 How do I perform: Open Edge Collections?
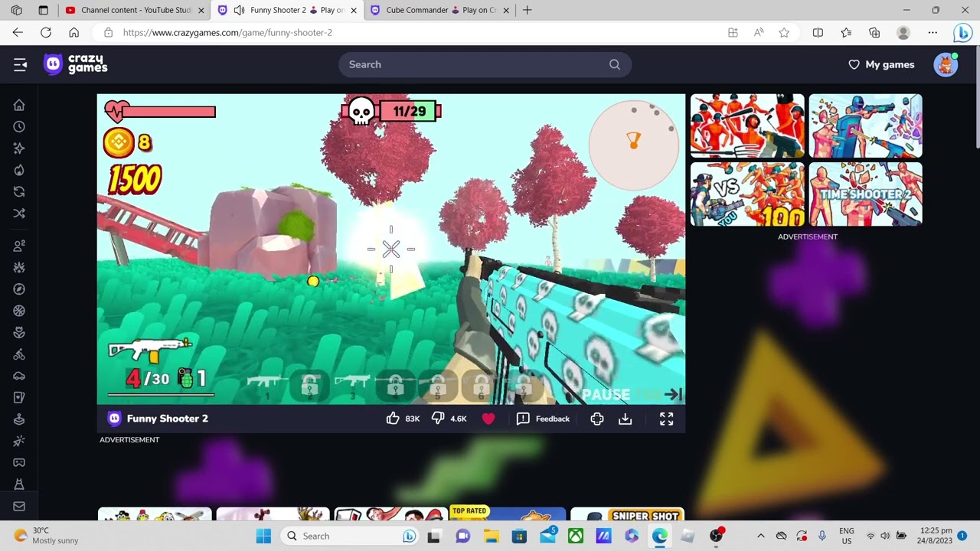(874, 33)
